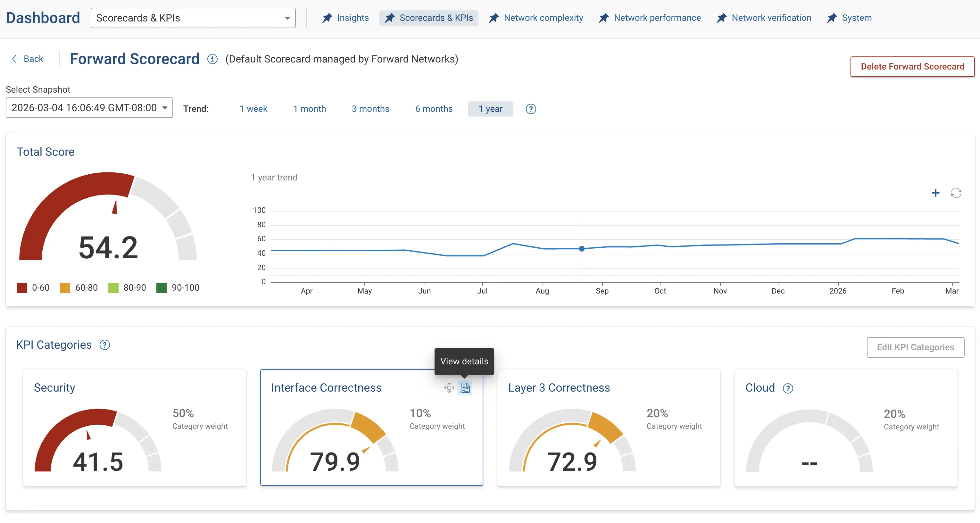Open the KPI Categories help icon

tap(104, 345)
